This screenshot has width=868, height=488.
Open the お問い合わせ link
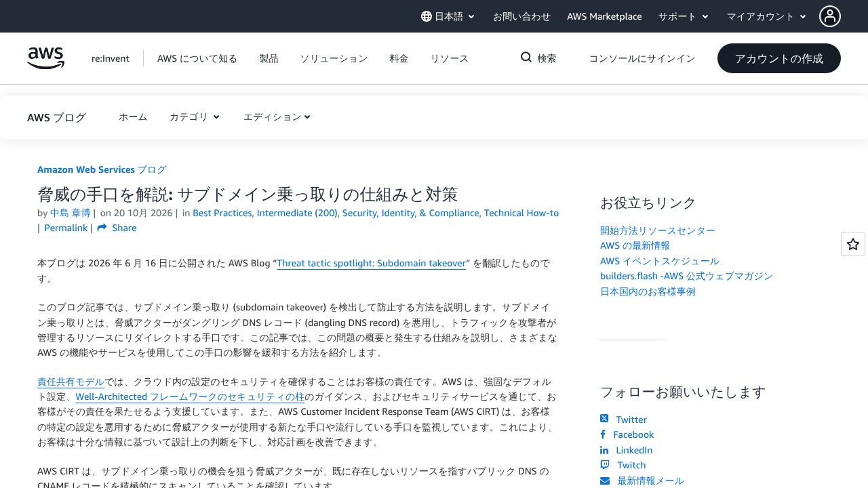pyautogui.click(x=521, y=16)
